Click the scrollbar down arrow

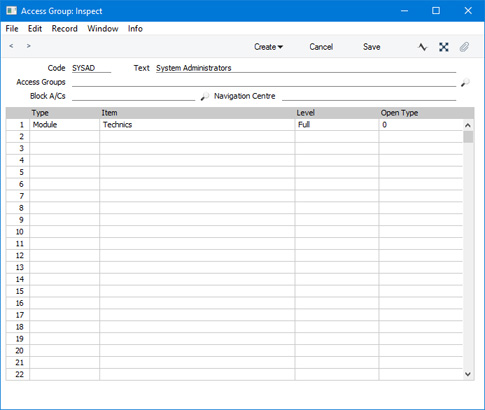click(x=468, y=374)
